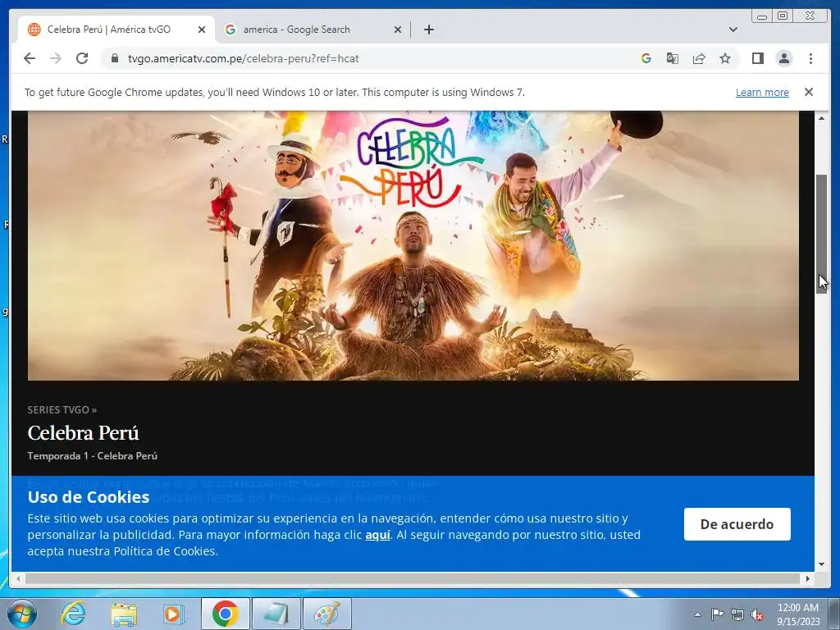Click scroll down arrow of page
Screen dimensions: 840x630
(821, 564)
